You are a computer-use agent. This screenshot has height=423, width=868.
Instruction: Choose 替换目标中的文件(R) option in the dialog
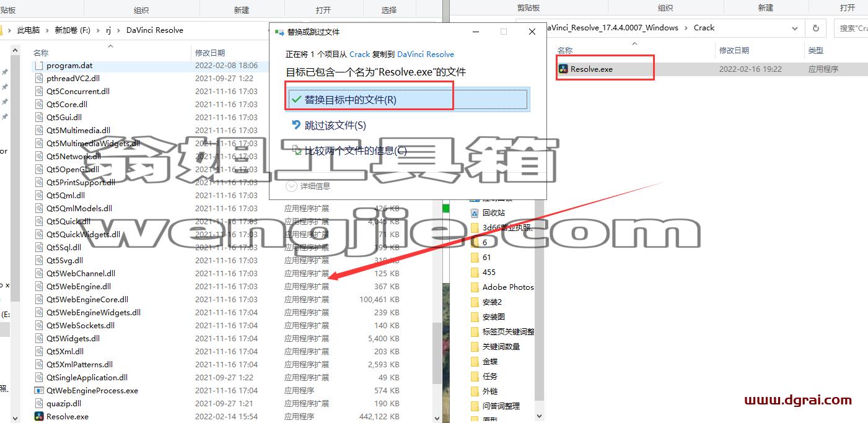408,100
